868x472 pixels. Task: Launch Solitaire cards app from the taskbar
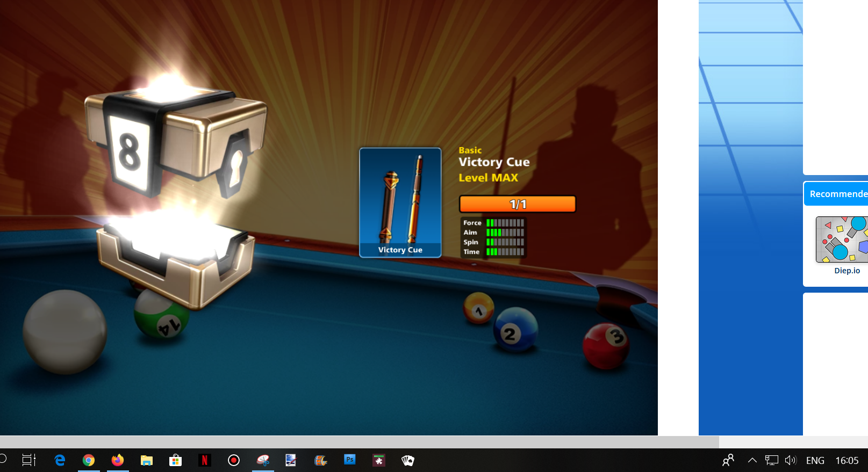pos(408,460)
